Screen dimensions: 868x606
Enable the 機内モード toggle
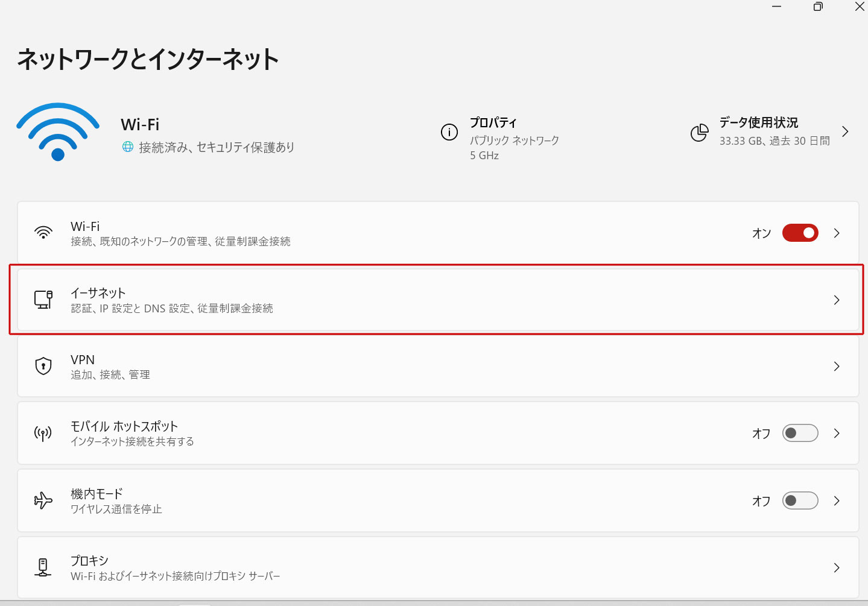800,500
